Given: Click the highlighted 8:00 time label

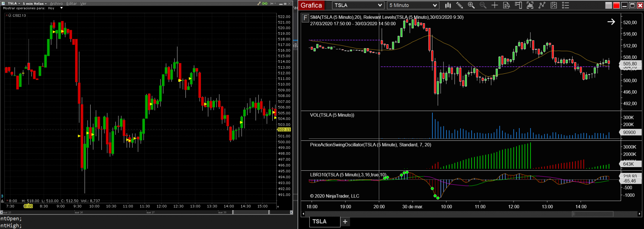Looking at the screenshot, I should point(28,206).
